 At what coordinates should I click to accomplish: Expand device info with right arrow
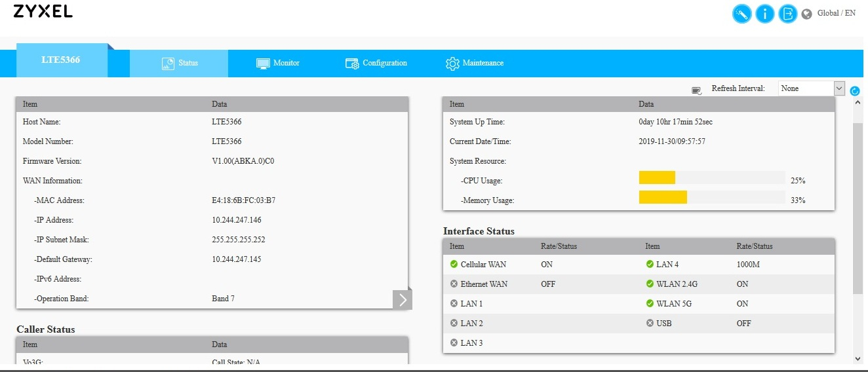[x=403, y=299]
